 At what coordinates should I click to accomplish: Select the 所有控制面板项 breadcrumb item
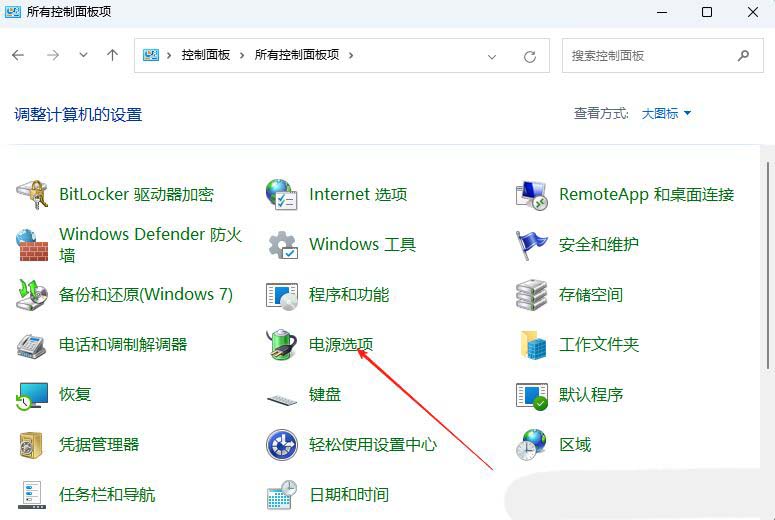point(297,55)
